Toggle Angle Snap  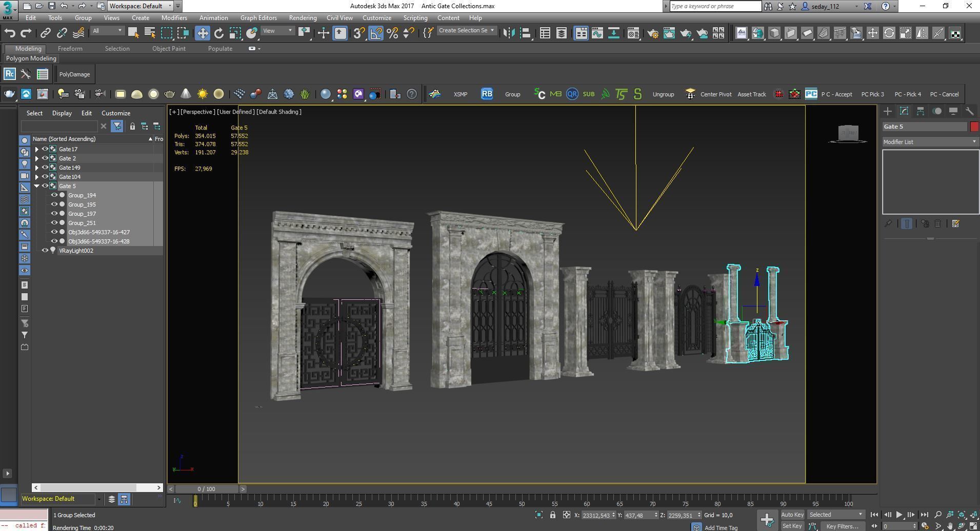[376, 33]
